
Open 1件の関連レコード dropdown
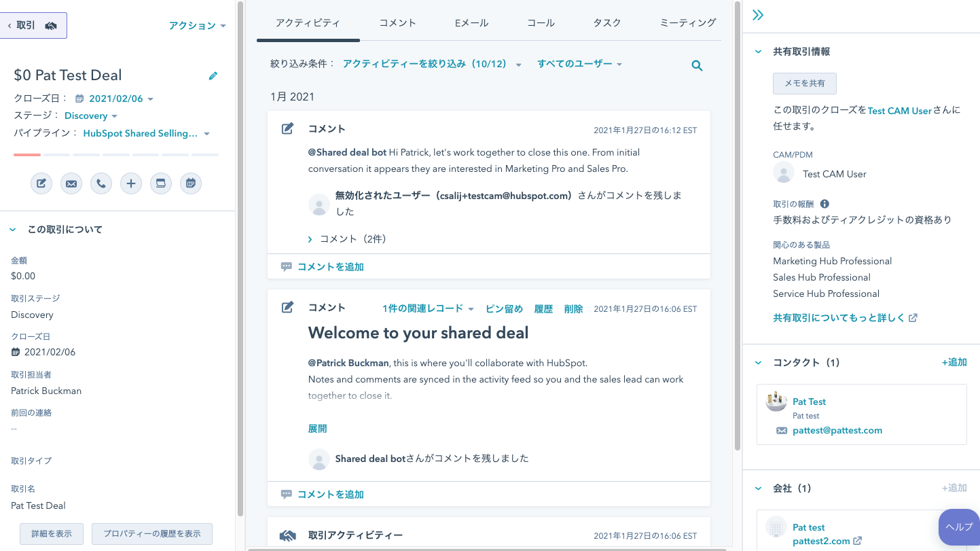pyautogui.click(x=428, y=309)
